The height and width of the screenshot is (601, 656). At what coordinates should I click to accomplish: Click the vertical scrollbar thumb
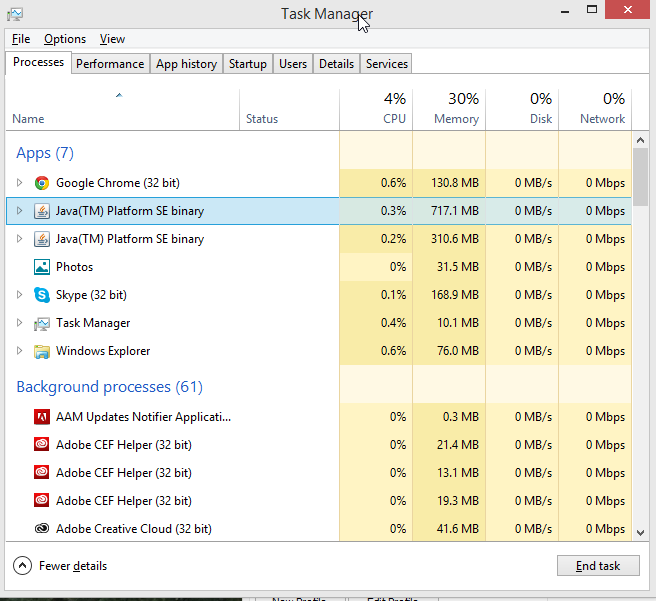[640, 177]
